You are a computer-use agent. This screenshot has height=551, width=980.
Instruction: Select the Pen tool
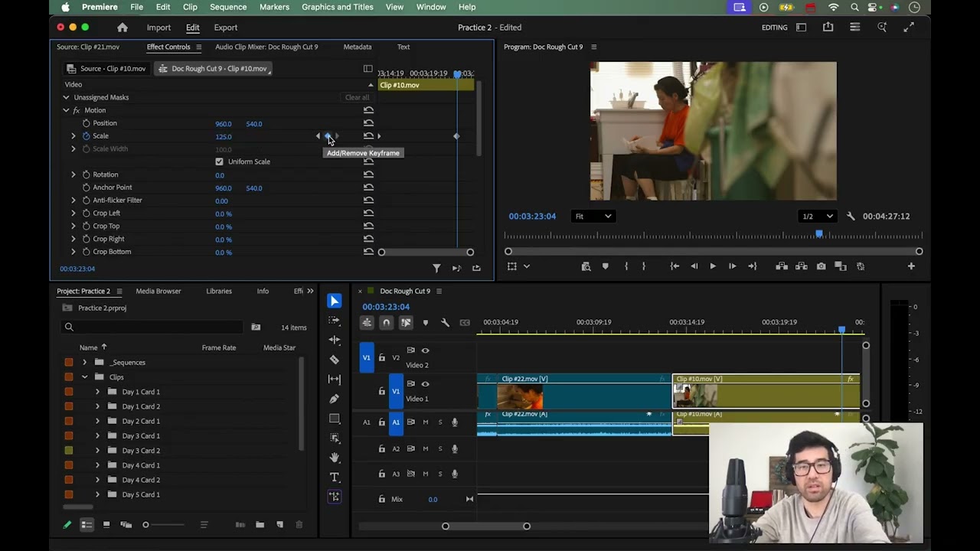point(334,399)
